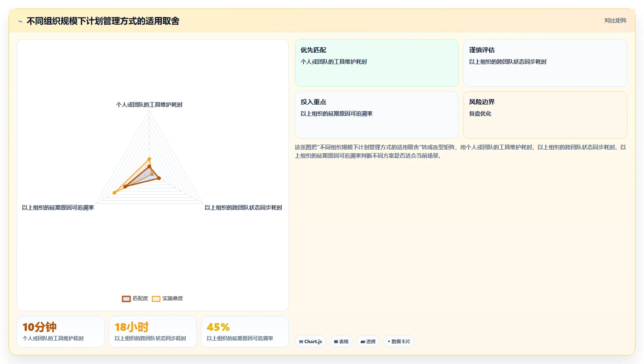The image size is (644, 364).
Task: Click the 复盘优化 text in 风险边界 card
Action: click(x=480, y=114)
